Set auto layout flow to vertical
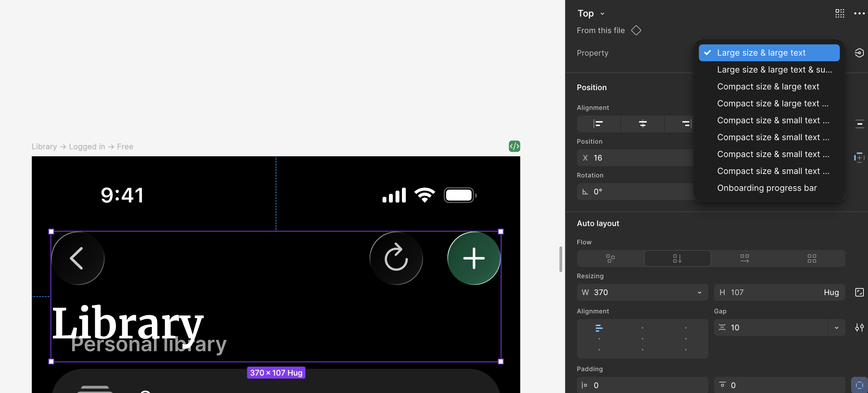Viewport: 868px width, 393px height. tap(677, 258)
